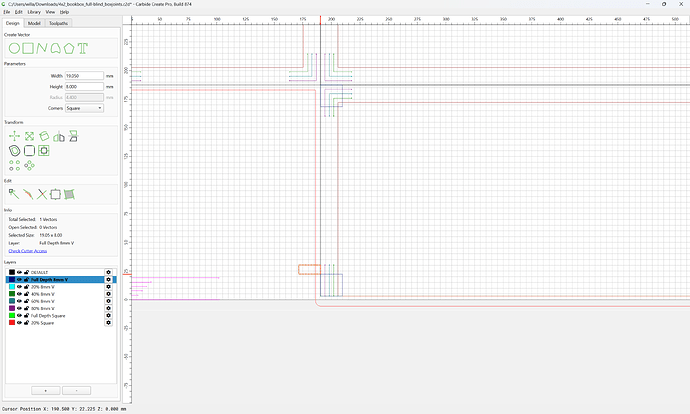This screenshot has height=414, width=690.
Task: Open the Offset Vector tool
Action: (x=15, y=151)
